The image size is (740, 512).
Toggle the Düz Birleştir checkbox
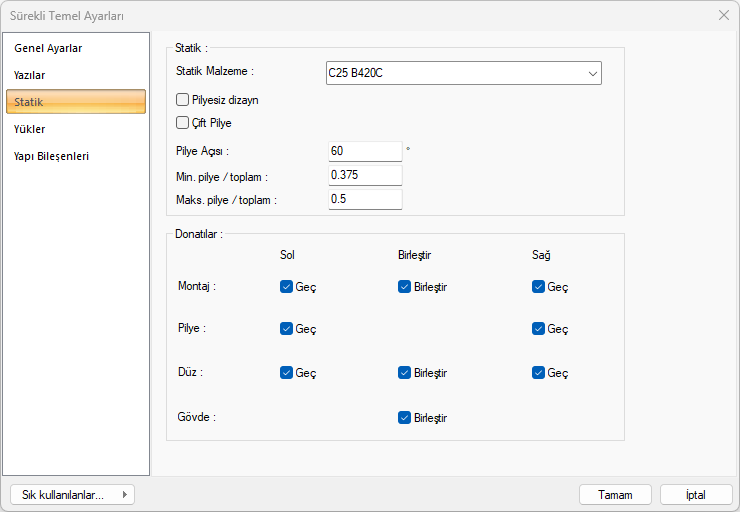coord(405,373)
